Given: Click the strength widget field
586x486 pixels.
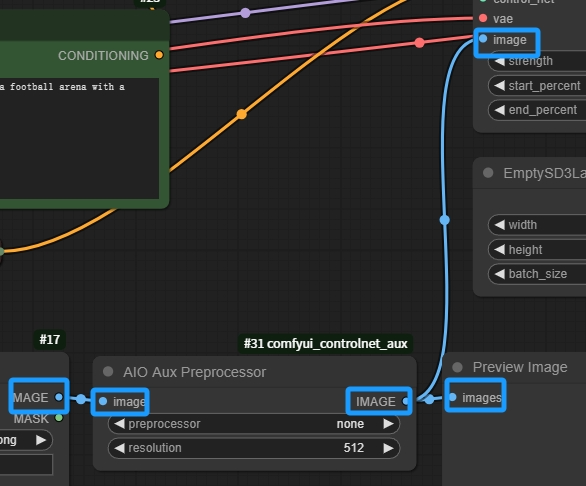Looking at the screenshot, I should (x=537, y=61).
